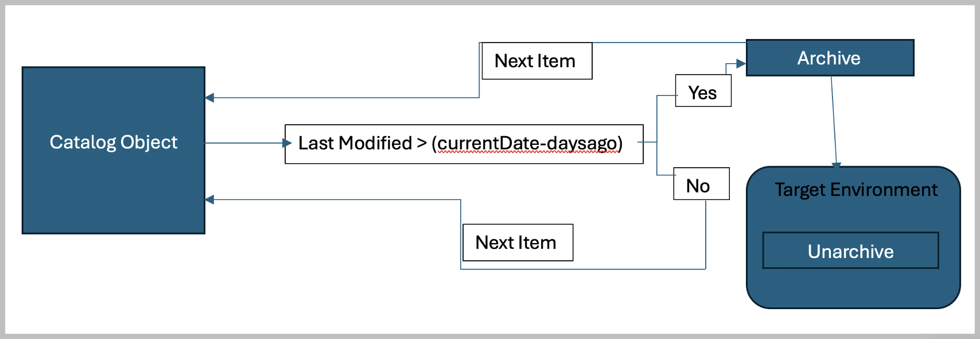
Task: Click the underlined currentDate-daysago text
Action: pos(527,143)
